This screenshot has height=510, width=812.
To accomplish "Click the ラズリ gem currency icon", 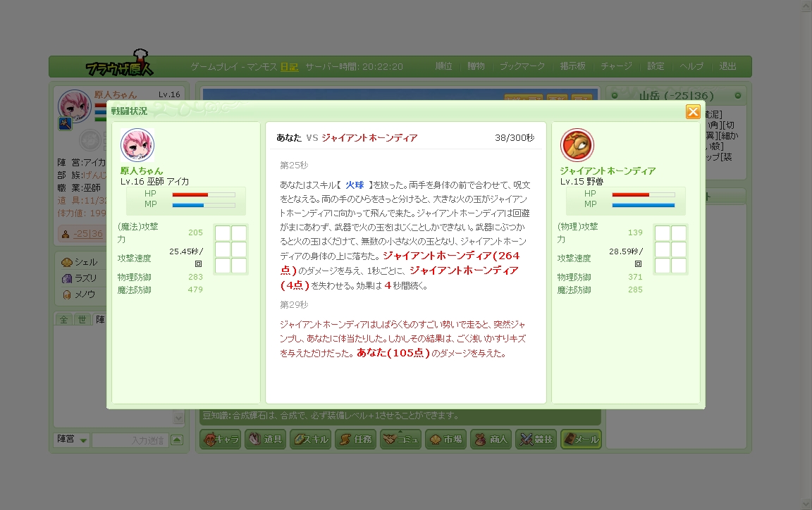I will pos(67,278).
